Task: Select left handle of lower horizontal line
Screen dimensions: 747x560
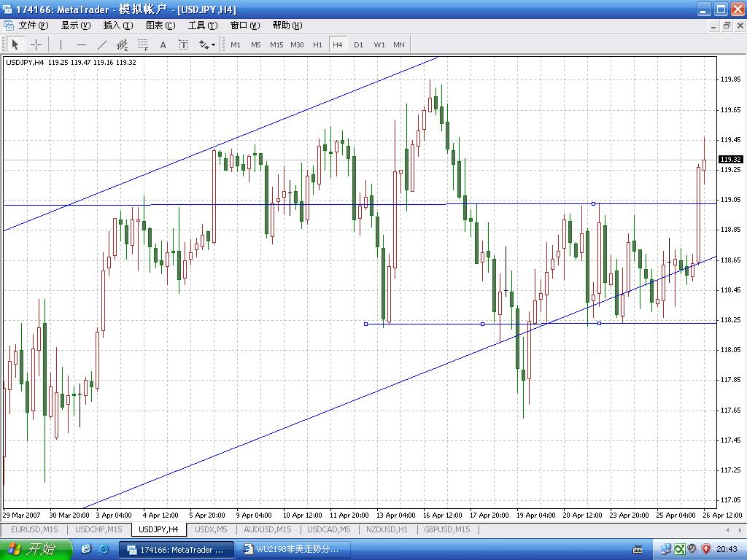Action: (x=365, y=324)
